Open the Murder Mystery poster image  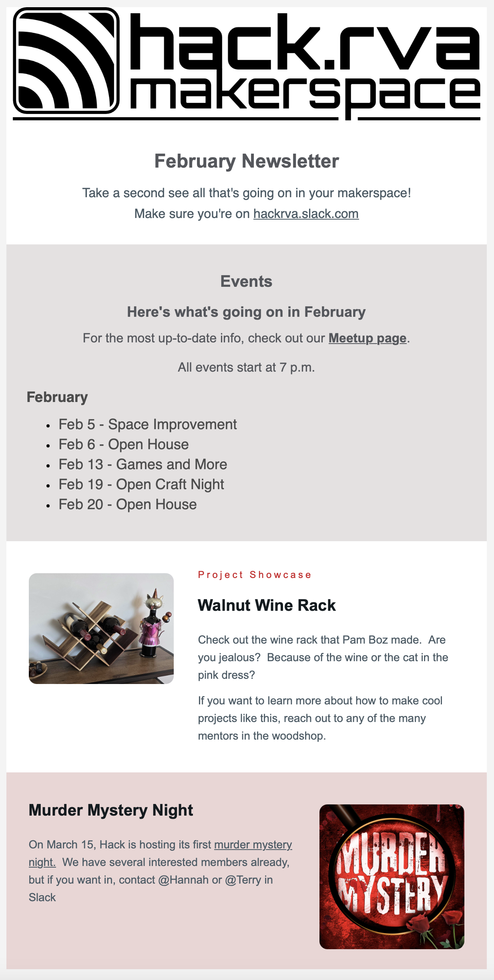(392, 877)
